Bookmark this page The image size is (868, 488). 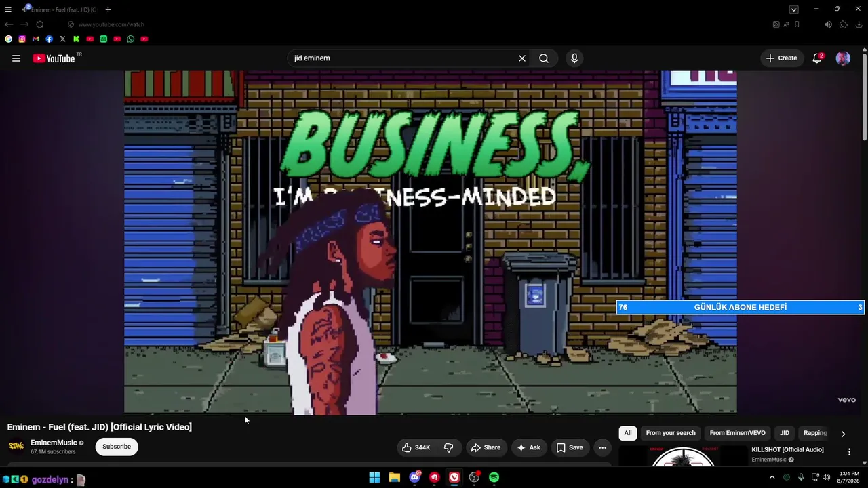tap(797, 24)
